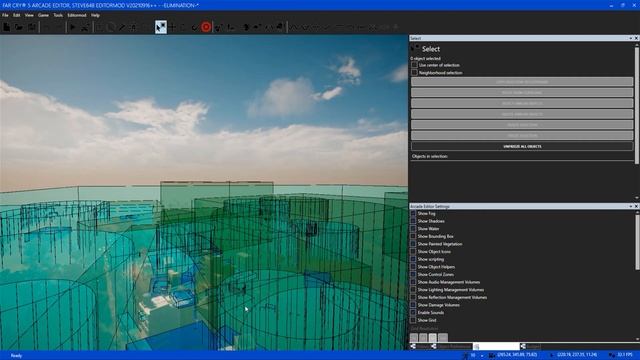Click UNFREEZE ALL OBJECTS button
Viewport: 640px width, 360px height.
tap(522, 146)
